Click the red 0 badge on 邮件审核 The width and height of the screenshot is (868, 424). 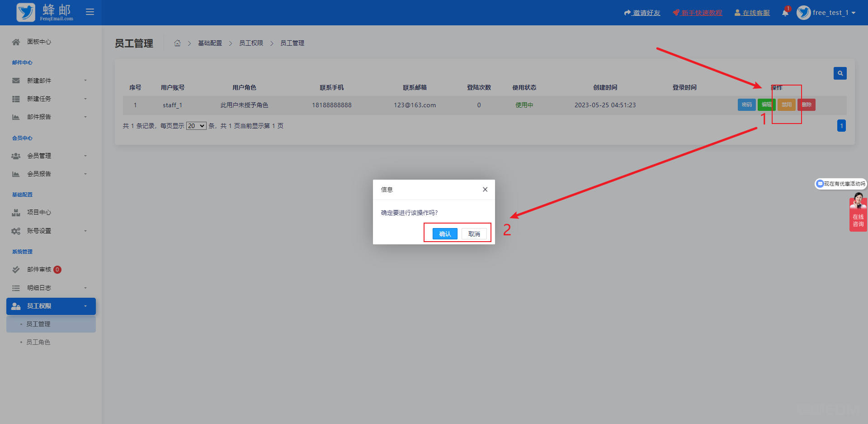(x=57, y=270)
